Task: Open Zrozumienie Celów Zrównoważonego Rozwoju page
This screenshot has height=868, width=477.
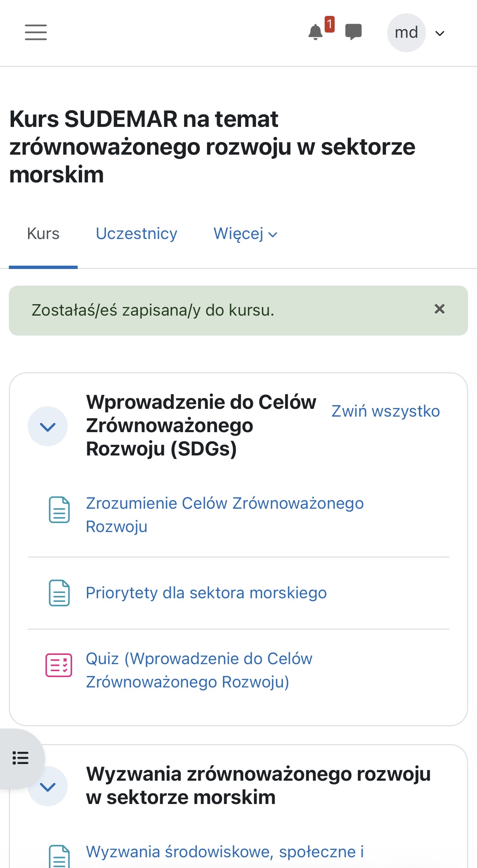Action: point(225,515)
